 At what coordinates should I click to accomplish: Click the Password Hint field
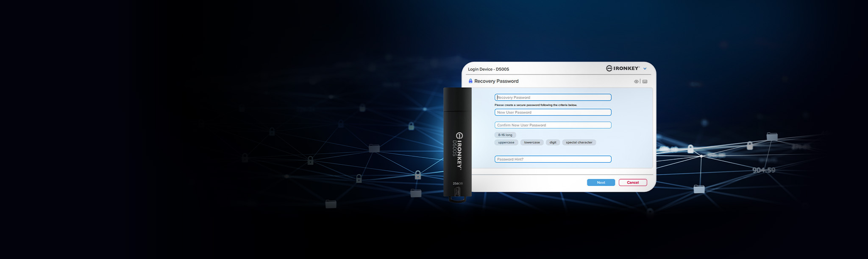click(x=553, y=159)
